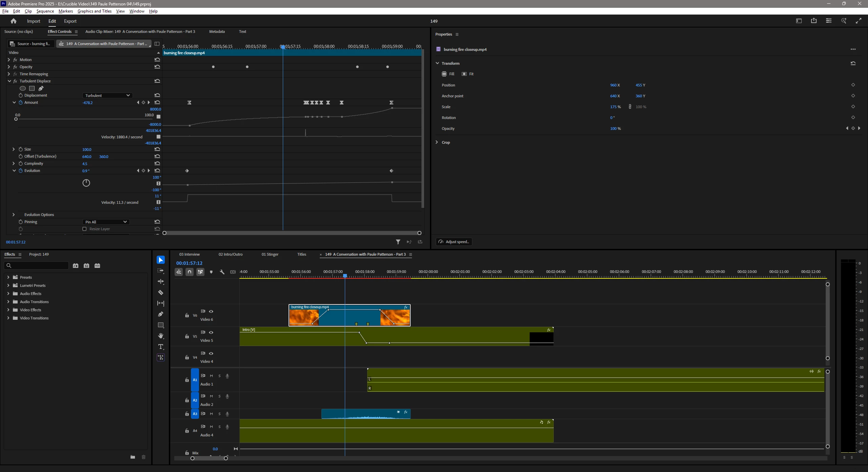868x472 pixels.
Task: Select the Type tool
Action: click(x=161, y=347)
